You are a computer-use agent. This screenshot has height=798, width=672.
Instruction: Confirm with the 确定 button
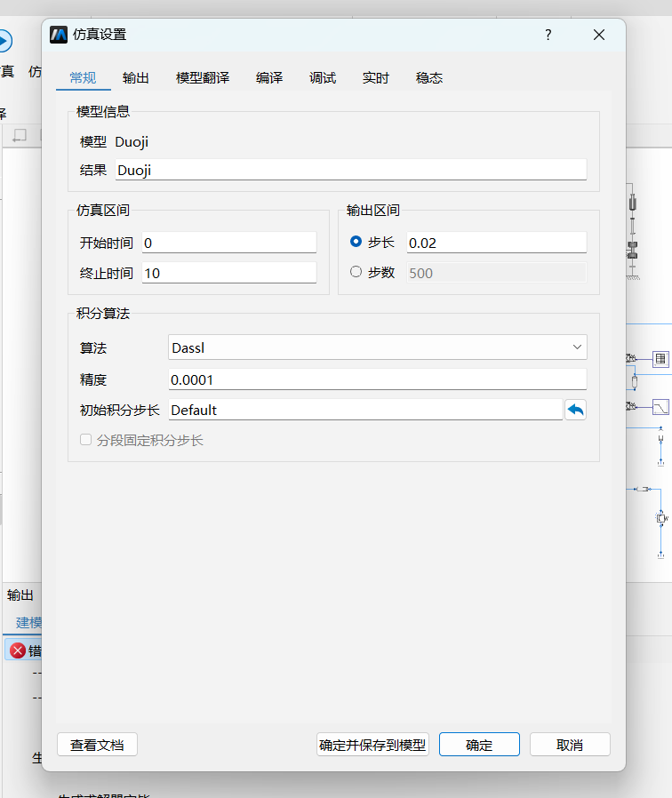[480, 745]
